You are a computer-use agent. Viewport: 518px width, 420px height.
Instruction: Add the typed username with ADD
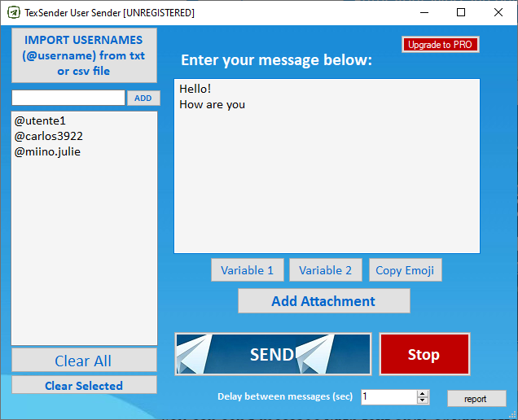pos(143,98)
